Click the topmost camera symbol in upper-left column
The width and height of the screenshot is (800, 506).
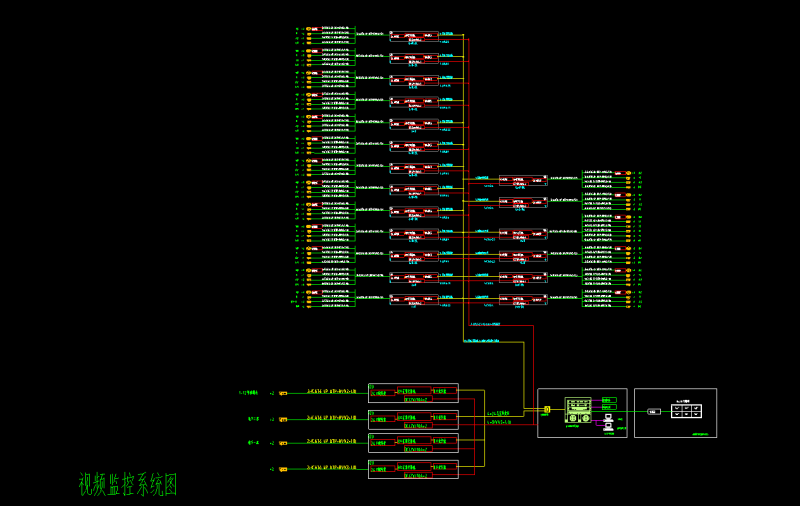[311, 30]
